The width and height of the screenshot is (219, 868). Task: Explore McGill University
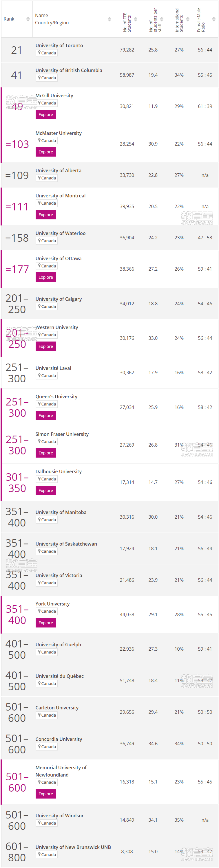[x=46, y=115]
